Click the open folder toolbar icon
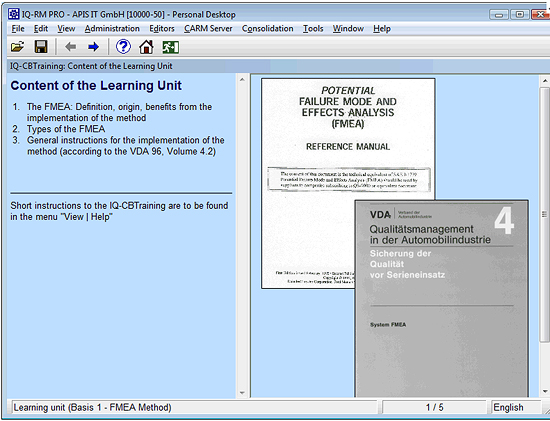The height and width of the screenshot is (421, 550). point(18,47)
